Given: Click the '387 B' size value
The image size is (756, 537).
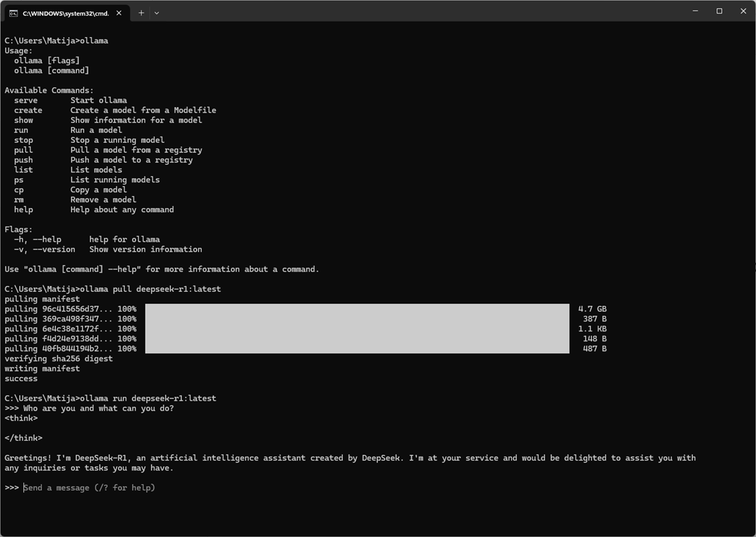Looking at the screenshot, I should [x=595, y=319].
